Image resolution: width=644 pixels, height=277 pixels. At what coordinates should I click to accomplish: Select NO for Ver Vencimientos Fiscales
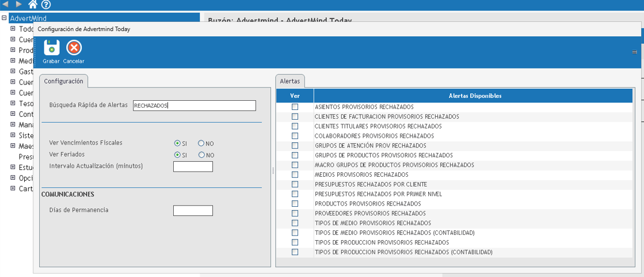click(x=201, y=143)
